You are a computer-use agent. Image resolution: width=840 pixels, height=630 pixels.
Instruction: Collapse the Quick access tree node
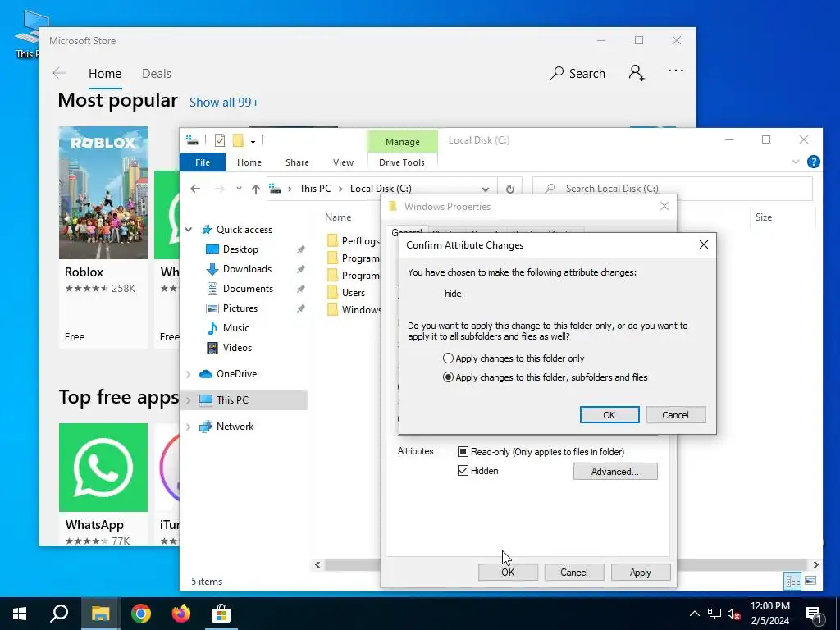click(x=189, y=230)
